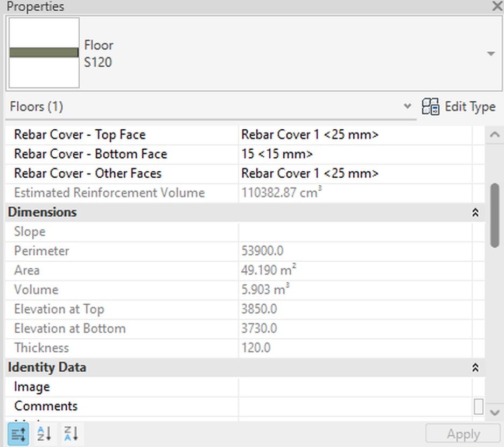Click the Apply button
Image resolution: width=504 pixels, height=447 pixels.
pos(463,434)
